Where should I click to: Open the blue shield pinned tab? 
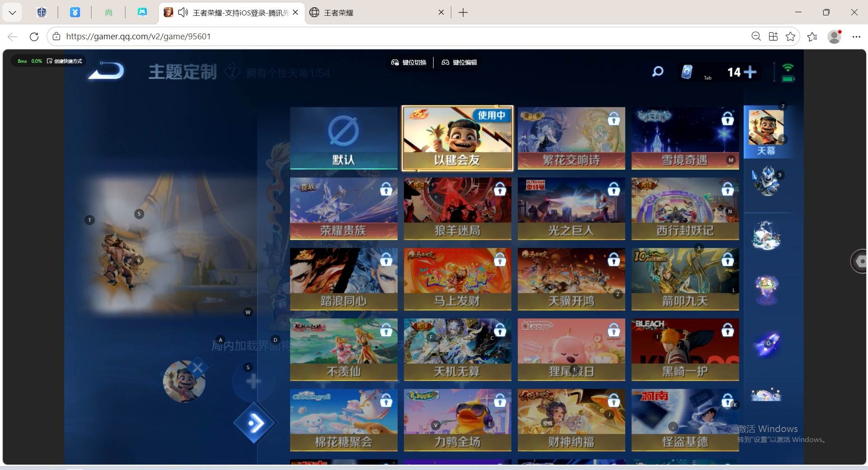pos(42,13)
